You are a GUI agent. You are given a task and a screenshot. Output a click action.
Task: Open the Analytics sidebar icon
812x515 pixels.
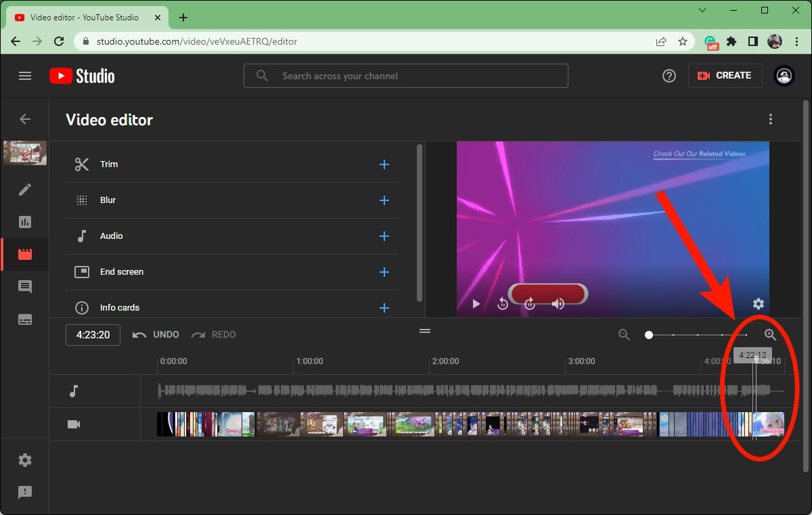[x=25, y=222]
